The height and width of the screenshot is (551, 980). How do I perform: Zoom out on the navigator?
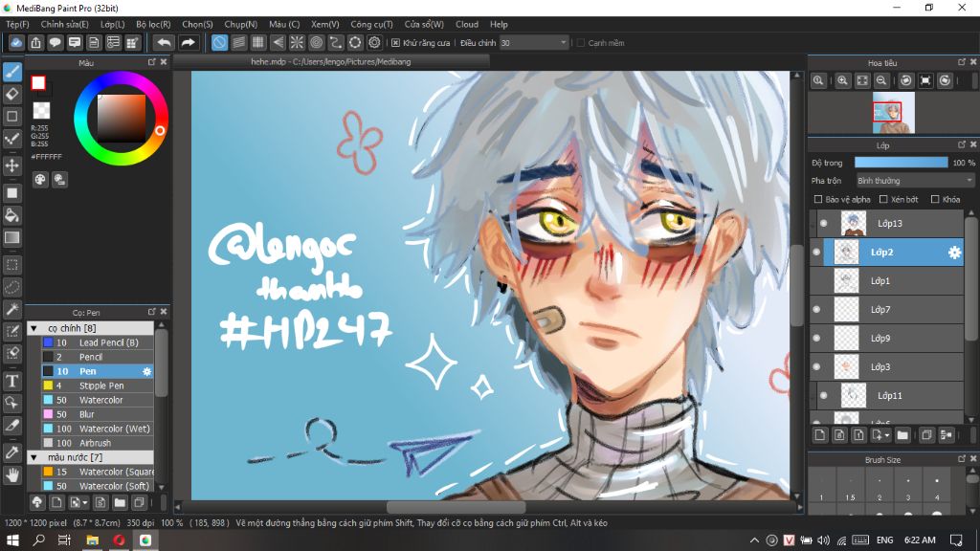point(881,80)
